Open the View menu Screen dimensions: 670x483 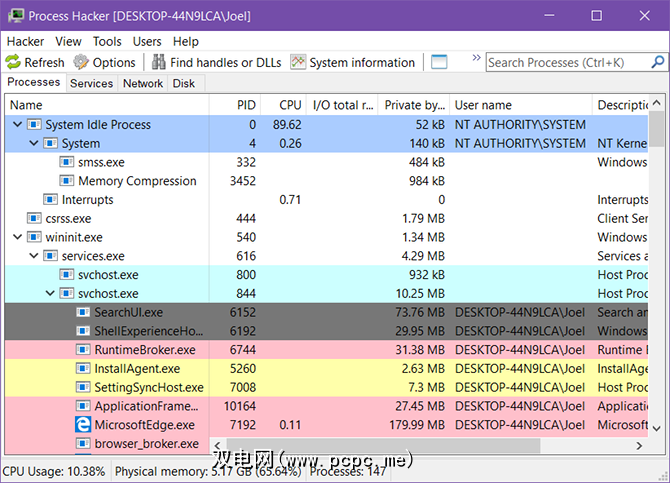68,41
